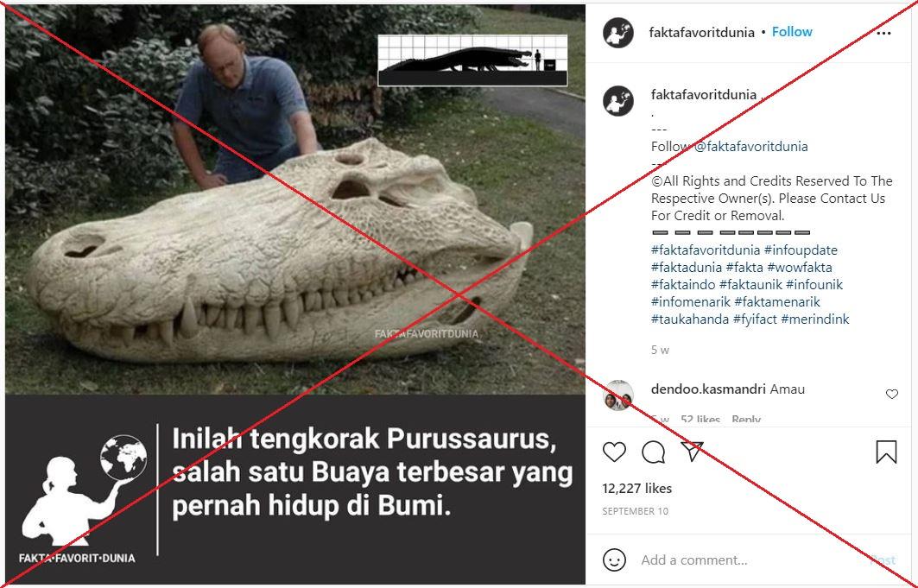Click the dendoo.kasmandri commenter username

click(708, 389)
